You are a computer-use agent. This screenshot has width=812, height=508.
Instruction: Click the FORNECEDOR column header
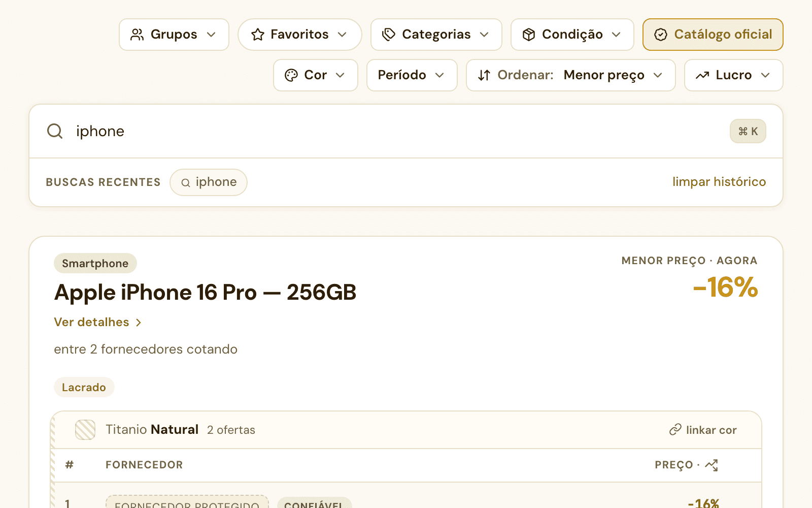coord(144,465)
